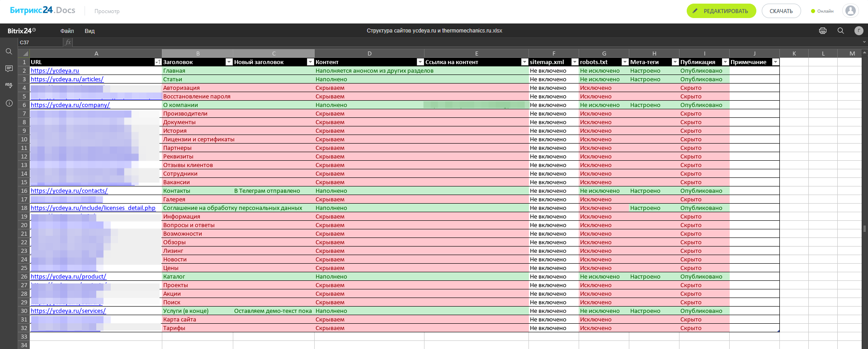
Task: Open the left sidebar search tool
Action: point(9,51)
